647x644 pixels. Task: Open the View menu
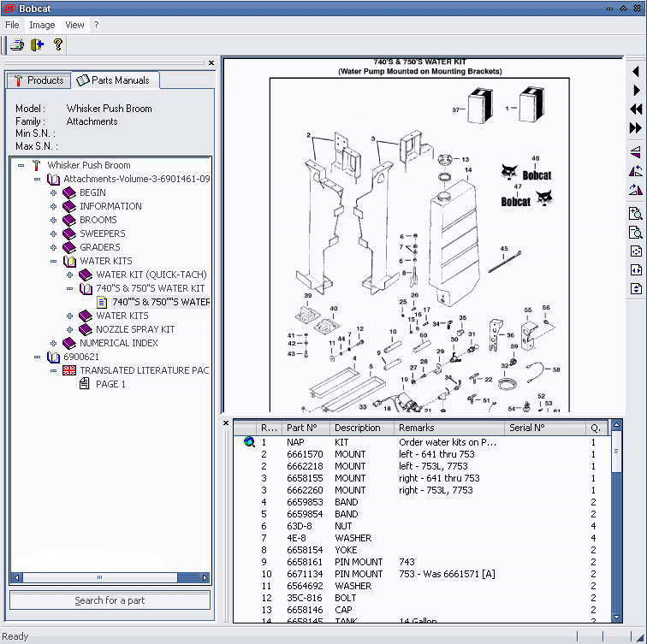(74, 25)
